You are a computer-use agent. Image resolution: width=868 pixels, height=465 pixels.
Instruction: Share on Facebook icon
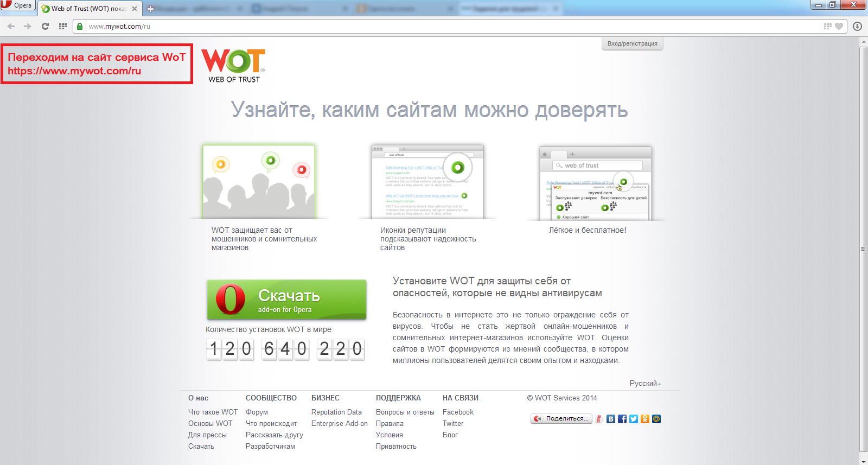(x=622, y=419)
